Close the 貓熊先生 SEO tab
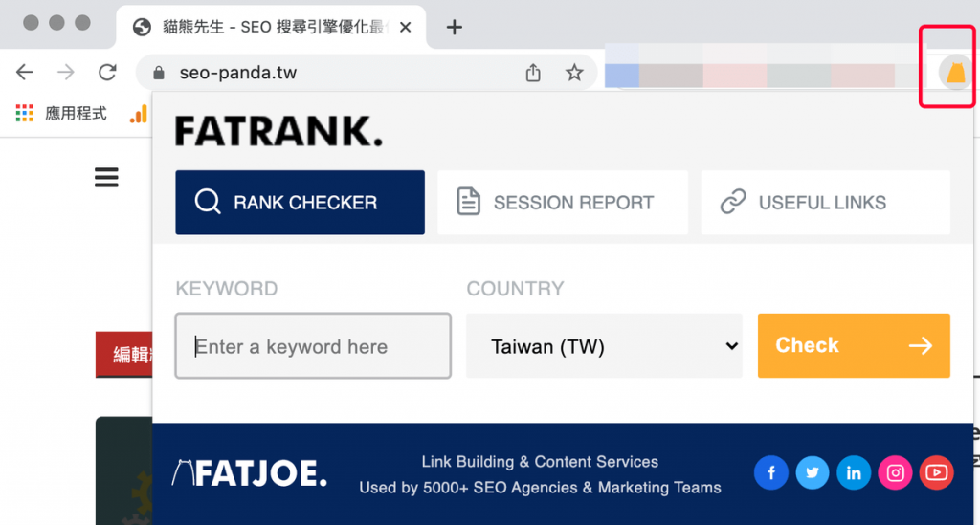Image resolution: width=980 pixels, height=525 pixels. 405,27
